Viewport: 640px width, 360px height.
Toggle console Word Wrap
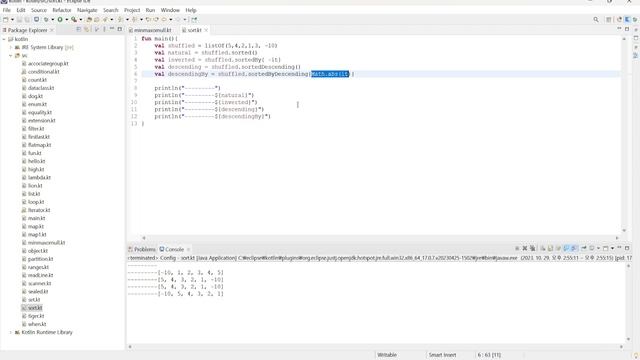coord(558,248)
